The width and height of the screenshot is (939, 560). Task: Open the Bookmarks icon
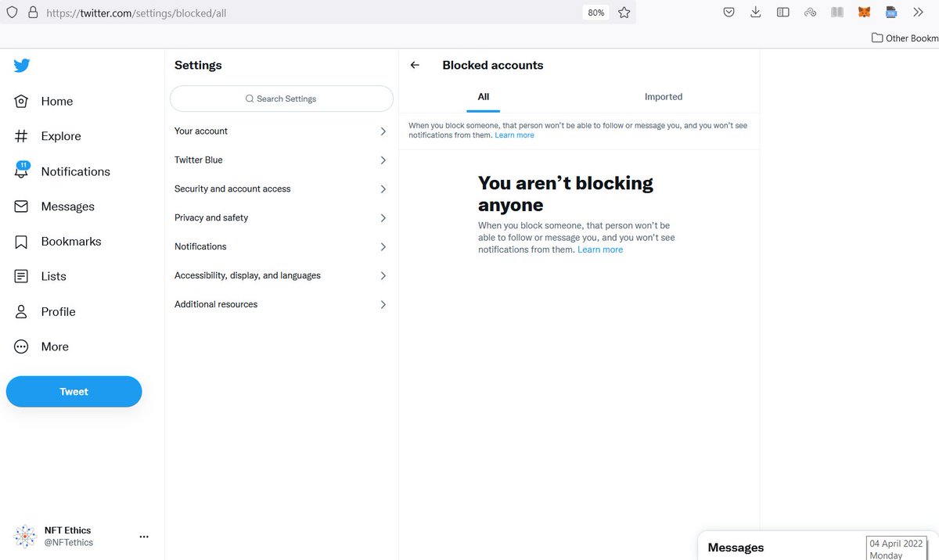click(x=21, y=242)
